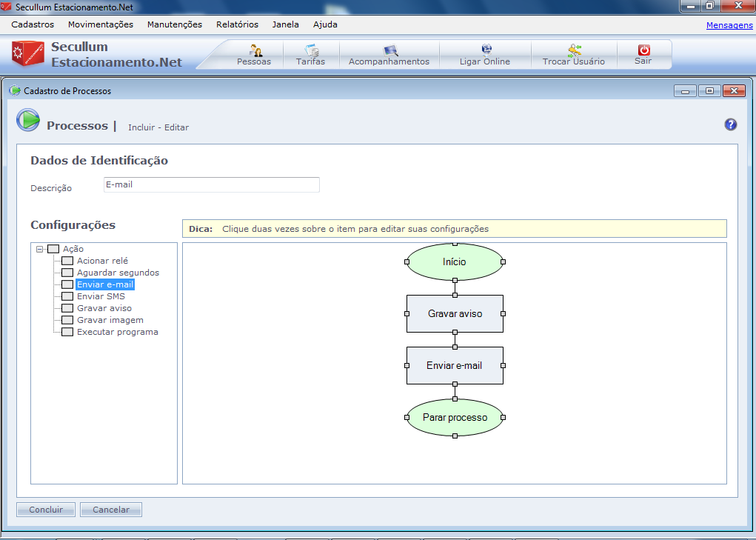Open the Mensagens link

[x=729, y=25]
